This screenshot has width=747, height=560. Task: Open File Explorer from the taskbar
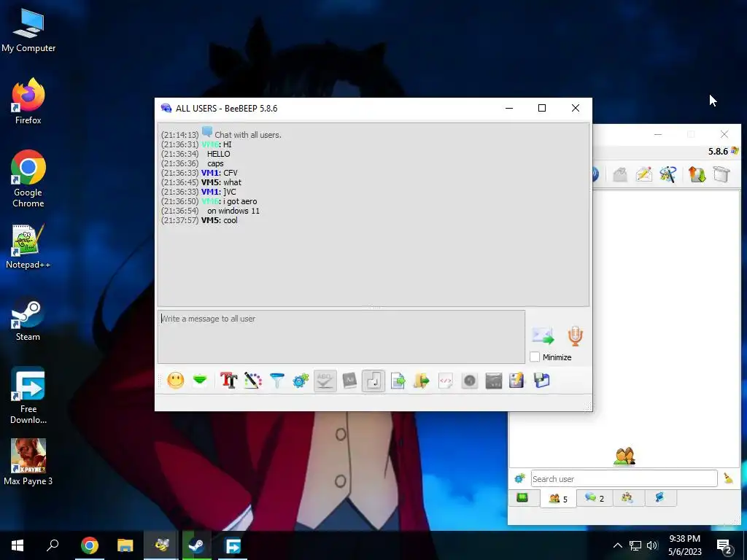tap(125, 545)
